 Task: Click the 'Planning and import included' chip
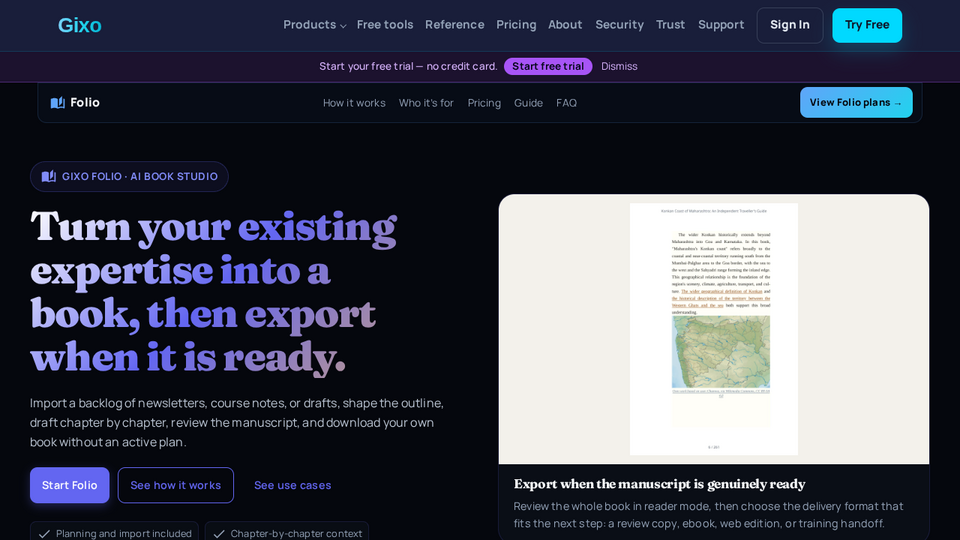(114, 531)
